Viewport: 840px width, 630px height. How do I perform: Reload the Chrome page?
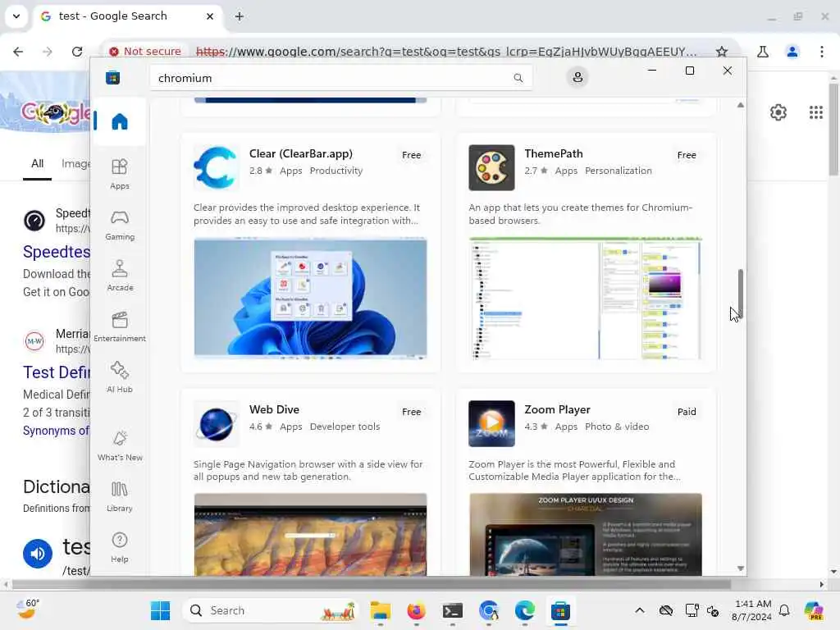coord(77,52)
